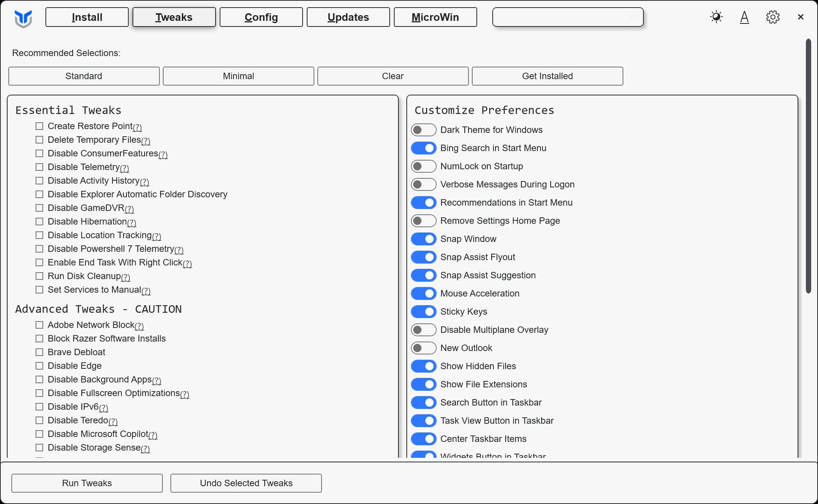This screenshot has height=504, width=818.
Task: Check Disable Activity History checkbox
Action: pos(39,181)
